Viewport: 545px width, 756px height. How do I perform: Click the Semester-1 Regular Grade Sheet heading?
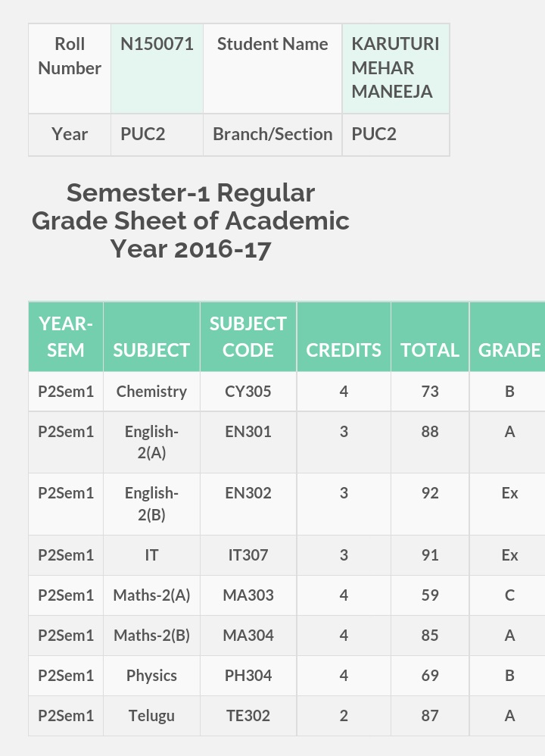tap(191, 221)
